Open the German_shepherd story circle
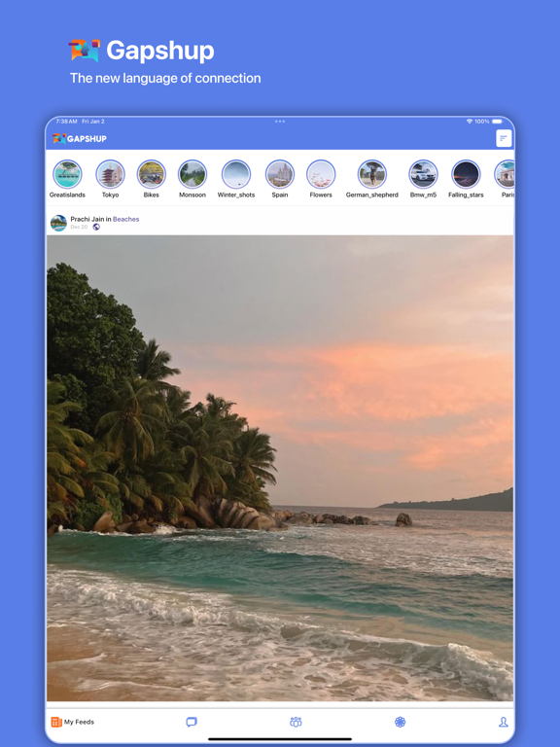The height and width of the screenshot is (747, 560). coord(372,174)
